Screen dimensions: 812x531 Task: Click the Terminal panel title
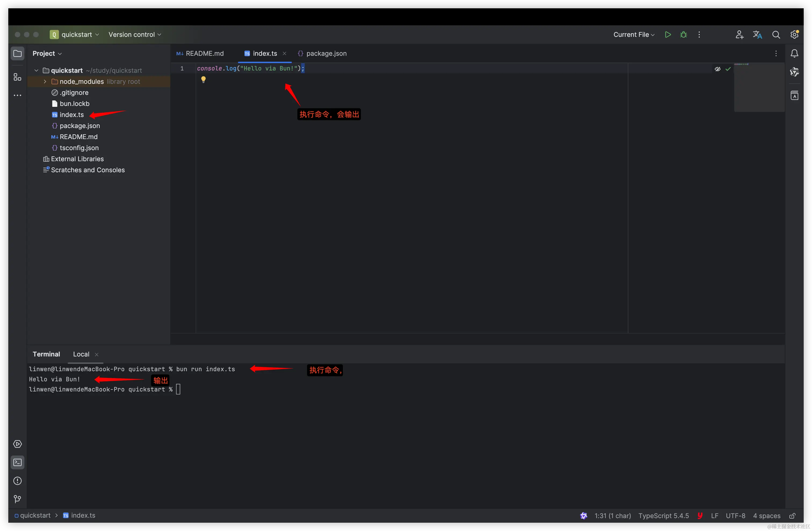click(x=46, y=354)
